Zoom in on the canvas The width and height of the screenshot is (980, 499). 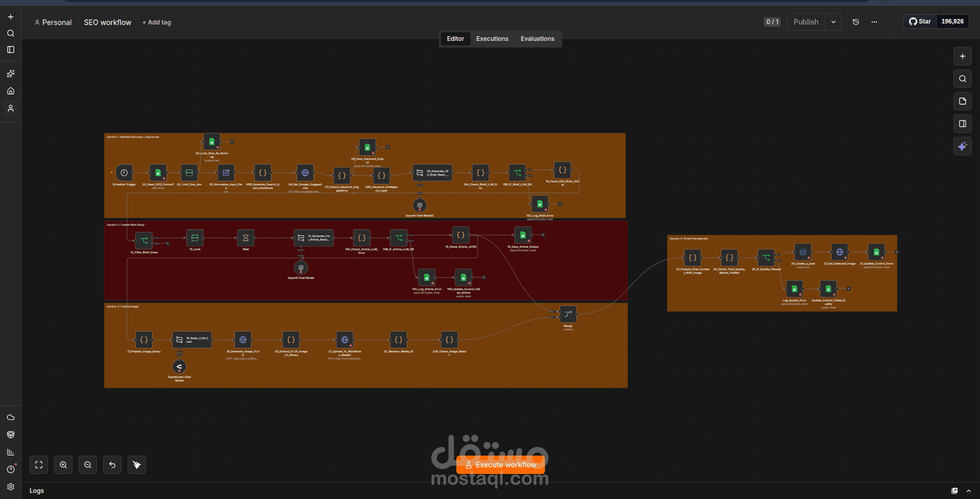point(63,465)
